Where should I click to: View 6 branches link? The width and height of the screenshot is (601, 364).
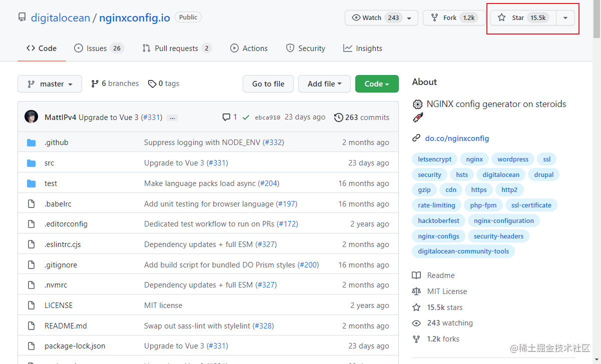click(115, 83)
